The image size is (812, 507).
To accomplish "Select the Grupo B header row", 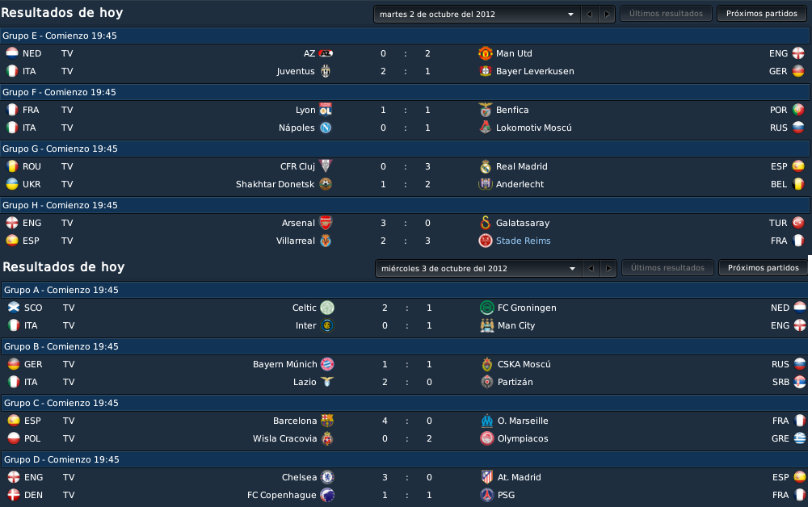I will (x=405, y=346).
